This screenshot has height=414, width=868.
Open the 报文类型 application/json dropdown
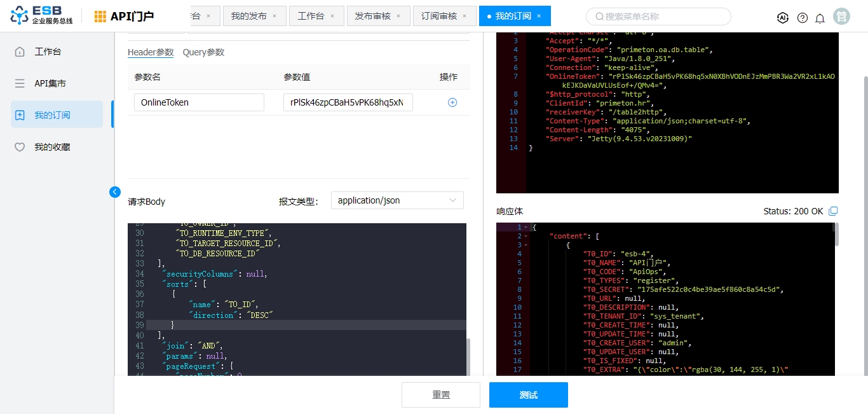tap(397, 200)
